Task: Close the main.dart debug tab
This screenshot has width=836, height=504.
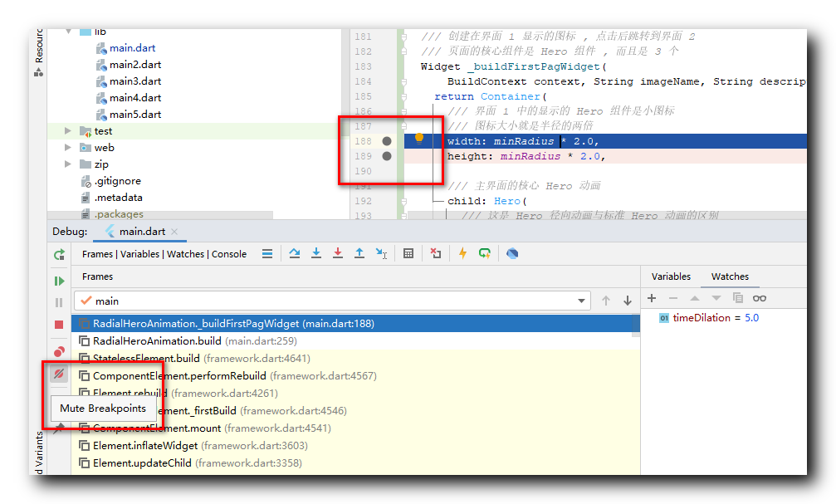Action: [174, 232]
